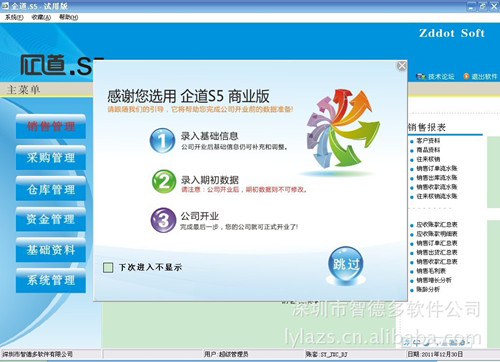The height and width of the screenshot is (362, 500).
Task: Click the 主菜单 header label
Action: [23, 89]
